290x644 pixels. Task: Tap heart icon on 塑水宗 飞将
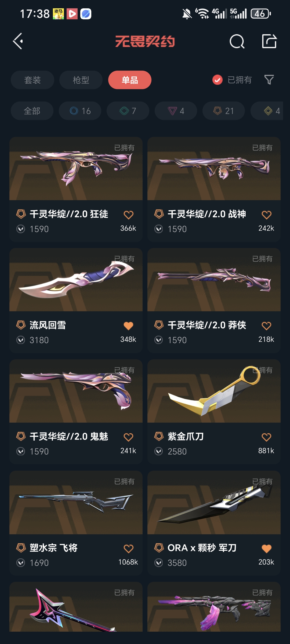coord(128,548)
